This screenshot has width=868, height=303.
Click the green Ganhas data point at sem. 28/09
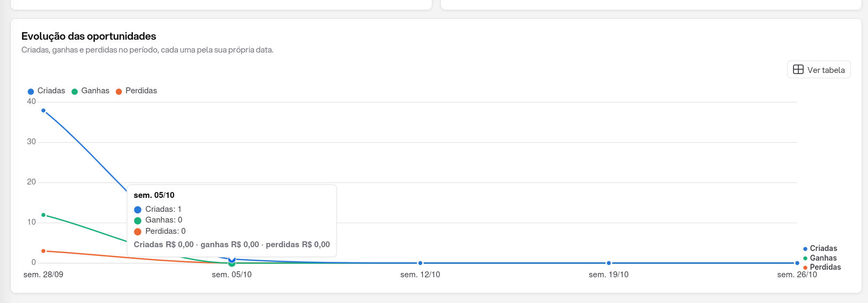tap(43, 215)
